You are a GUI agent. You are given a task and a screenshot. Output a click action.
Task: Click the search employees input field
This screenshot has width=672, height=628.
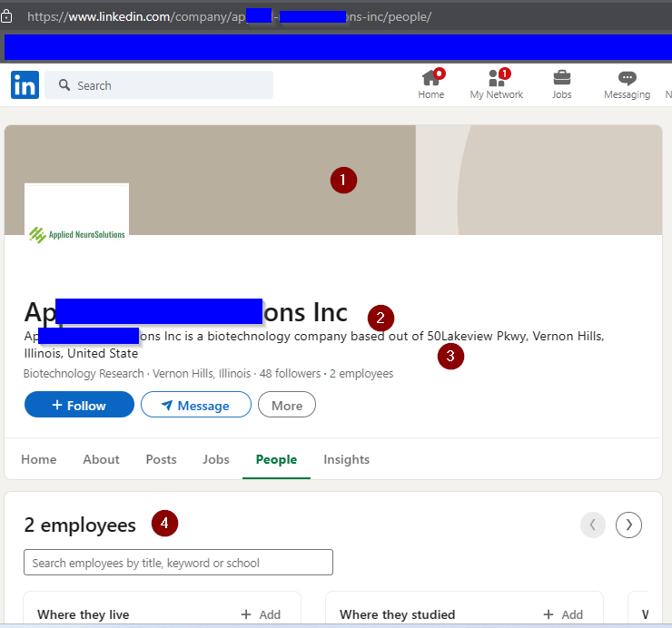click(x=178, y=563)
